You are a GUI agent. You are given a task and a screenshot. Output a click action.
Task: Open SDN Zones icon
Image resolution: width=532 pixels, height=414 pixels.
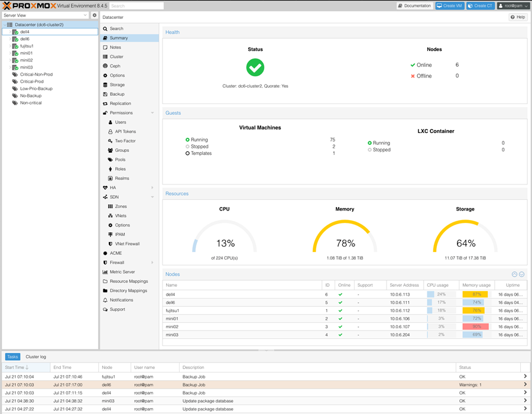[x=111, y=206]
